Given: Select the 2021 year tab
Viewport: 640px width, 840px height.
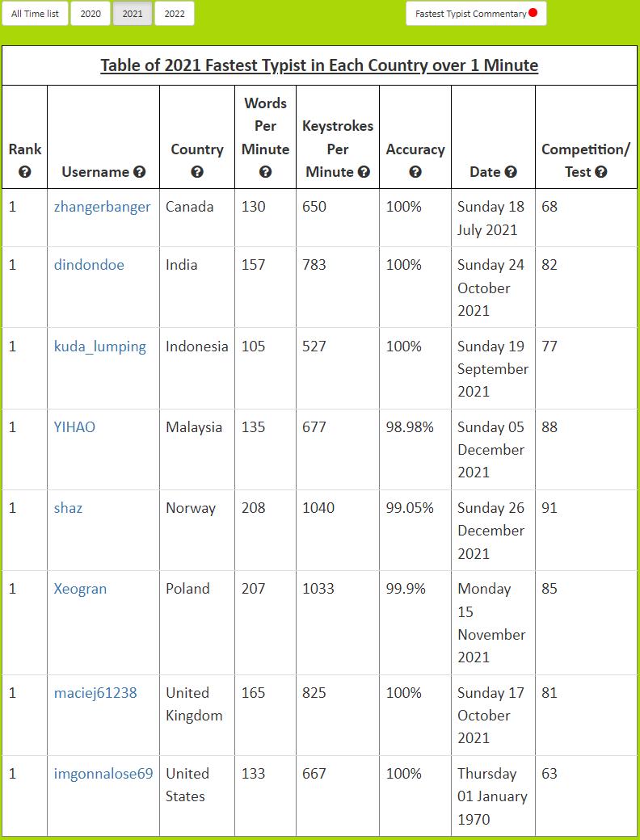Looking at the screenshot, I should pos(133,14).
